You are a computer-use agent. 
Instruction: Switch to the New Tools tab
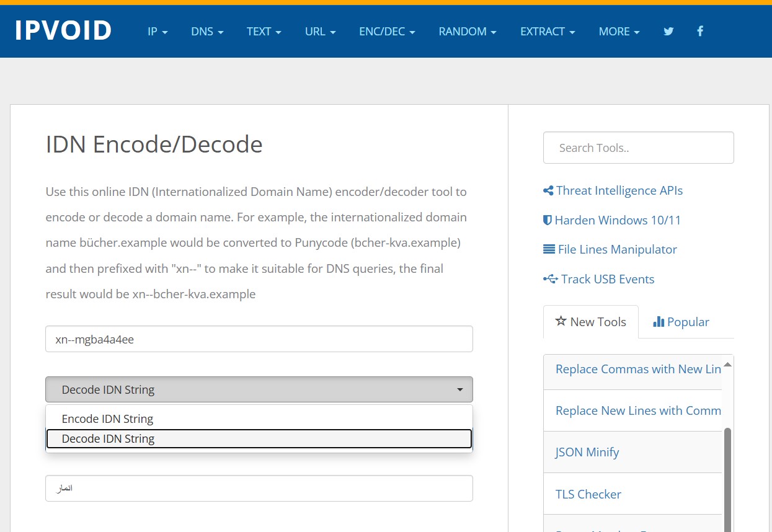pyautogui.click(x=590, y=322)
